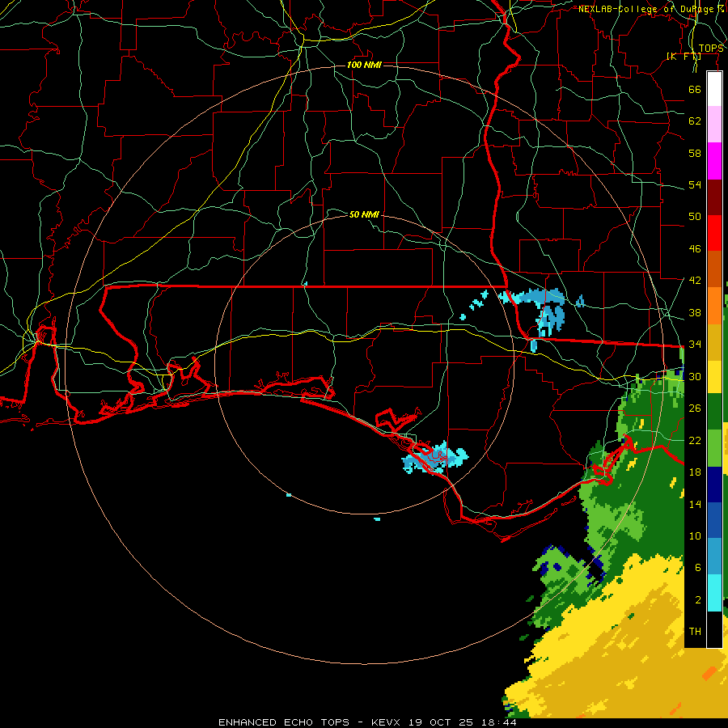Click the legend value '14'

(695, 504)
